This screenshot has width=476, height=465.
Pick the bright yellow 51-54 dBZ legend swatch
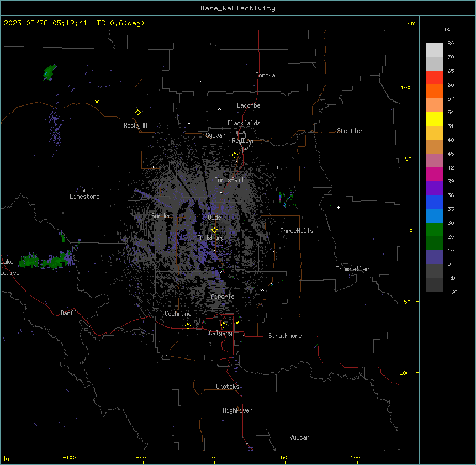[x=434, y=119]
